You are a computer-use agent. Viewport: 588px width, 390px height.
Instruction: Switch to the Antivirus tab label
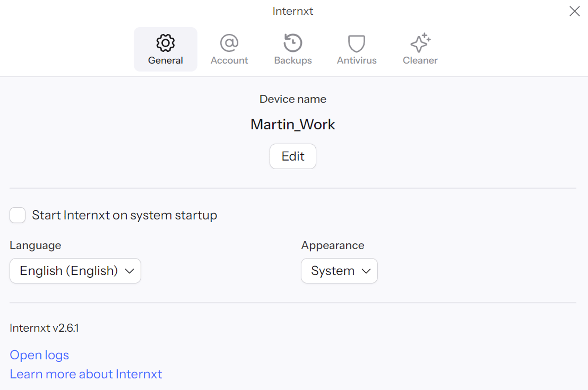coord(356,61)
